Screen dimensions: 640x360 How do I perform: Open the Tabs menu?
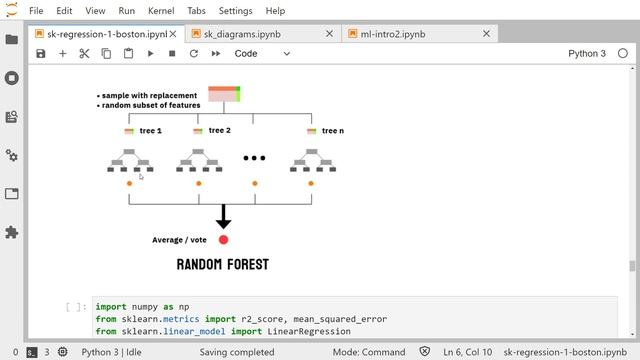tap(196, 11)
